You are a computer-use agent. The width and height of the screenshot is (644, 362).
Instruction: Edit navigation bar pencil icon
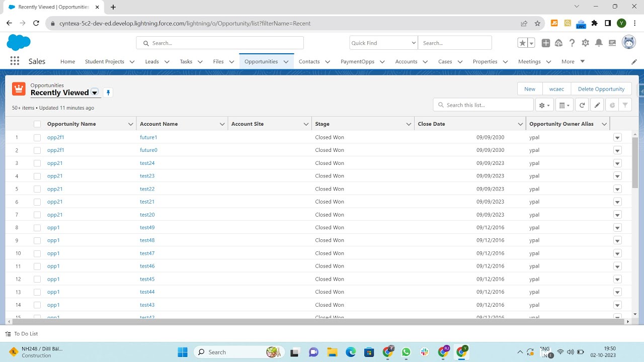(634, 61)
